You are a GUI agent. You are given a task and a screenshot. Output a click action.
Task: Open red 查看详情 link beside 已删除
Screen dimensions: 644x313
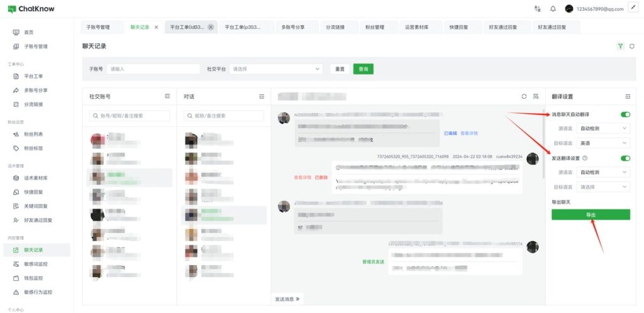tap(303, 178)
